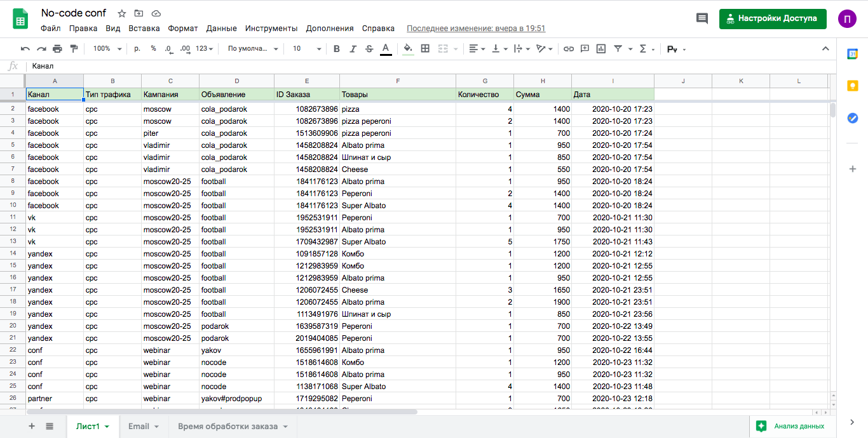
Task: Open the text wrapping dropdown
Action: click(x=522, y=49)
